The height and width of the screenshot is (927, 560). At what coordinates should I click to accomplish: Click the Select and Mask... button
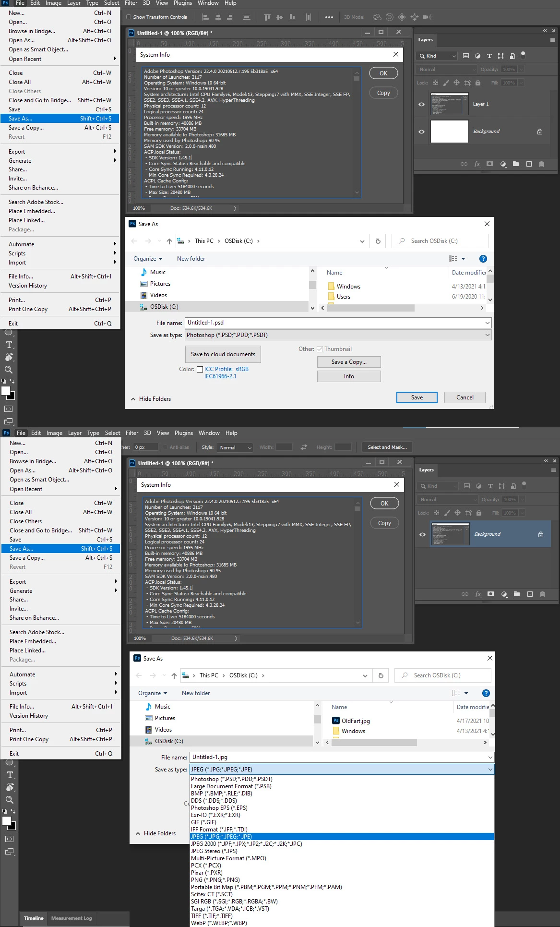(x=387, y=447)
